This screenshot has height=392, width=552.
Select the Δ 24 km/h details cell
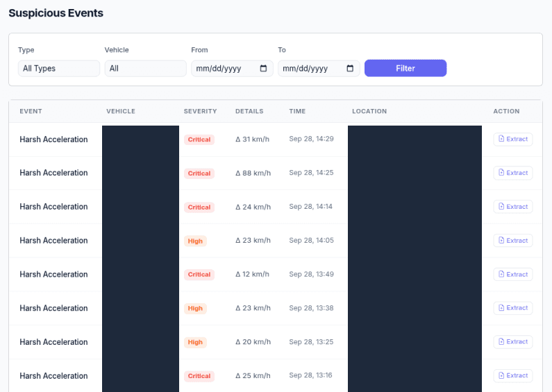coord(253,207)
